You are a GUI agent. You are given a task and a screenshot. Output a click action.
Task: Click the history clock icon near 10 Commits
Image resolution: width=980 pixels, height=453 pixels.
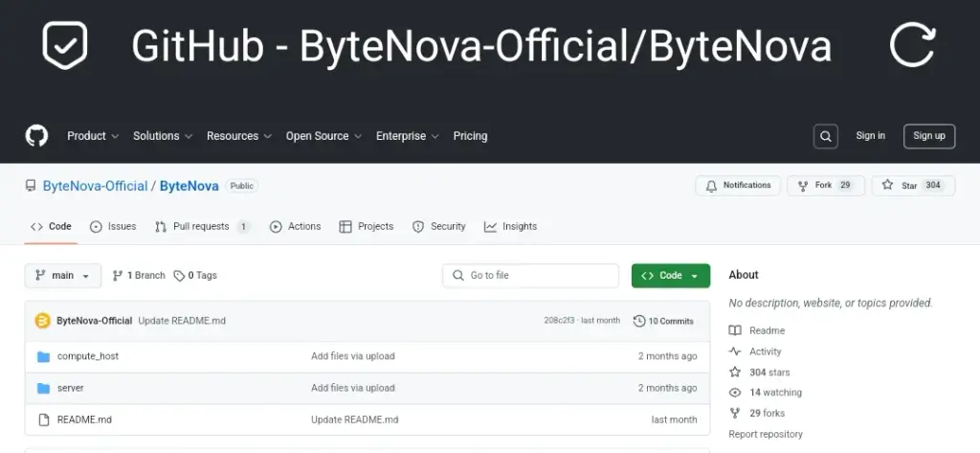click(x=638, y=321)
